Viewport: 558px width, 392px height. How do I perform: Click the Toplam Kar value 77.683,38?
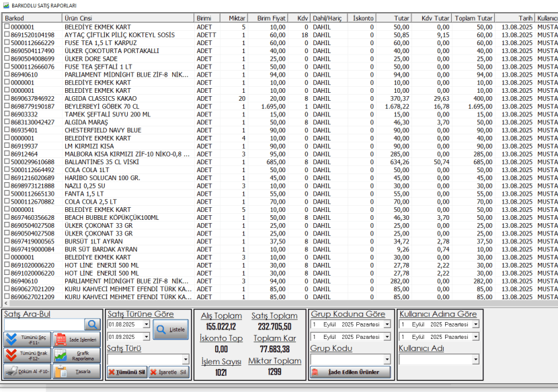[274, 349]
